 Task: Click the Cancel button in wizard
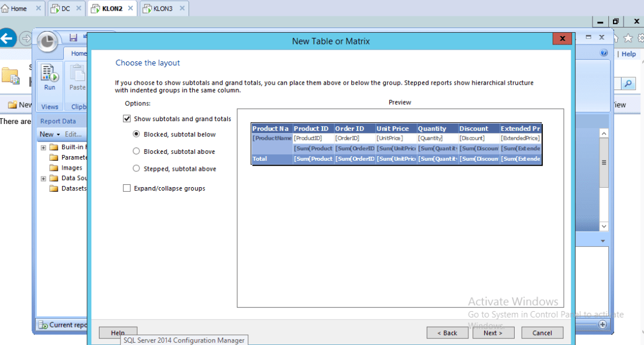coord(542,333)
